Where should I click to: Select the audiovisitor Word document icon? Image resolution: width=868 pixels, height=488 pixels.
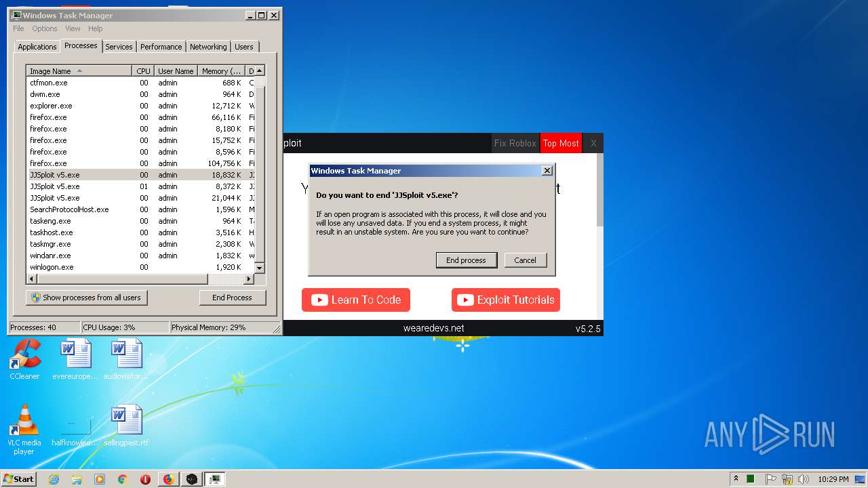tap(126, 359)
